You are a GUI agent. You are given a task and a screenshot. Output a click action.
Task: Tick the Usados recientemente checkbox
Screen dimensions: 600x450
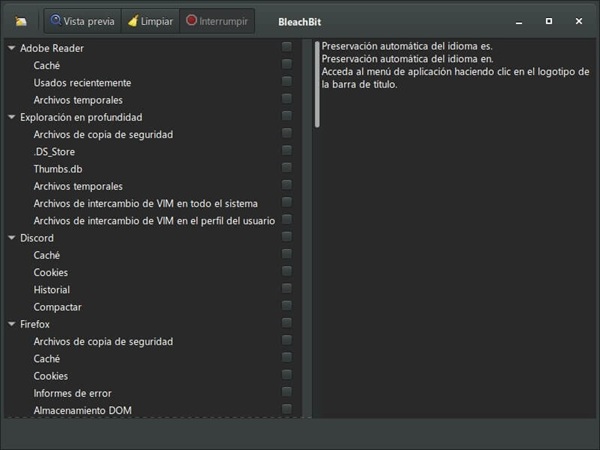[287, 81]
